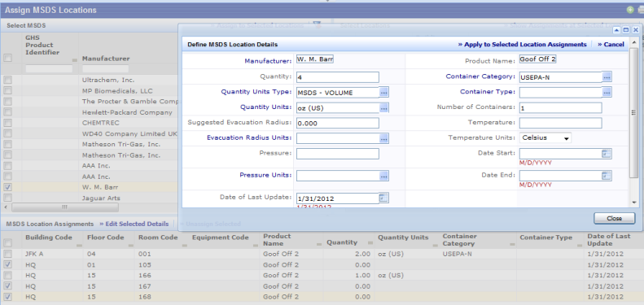This screenshot has width=644, height=305.
Task: Check the Jaguar Arts row checkbox
Action: tap(7, 198)
